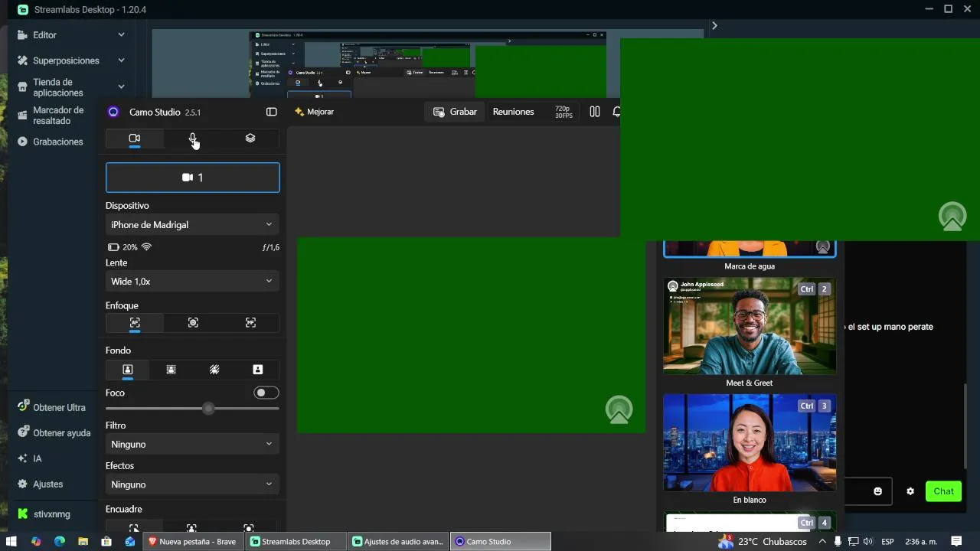Choose the portrait Fondo mode
This screenshot has height=551, width=980.
pos(128,370)
